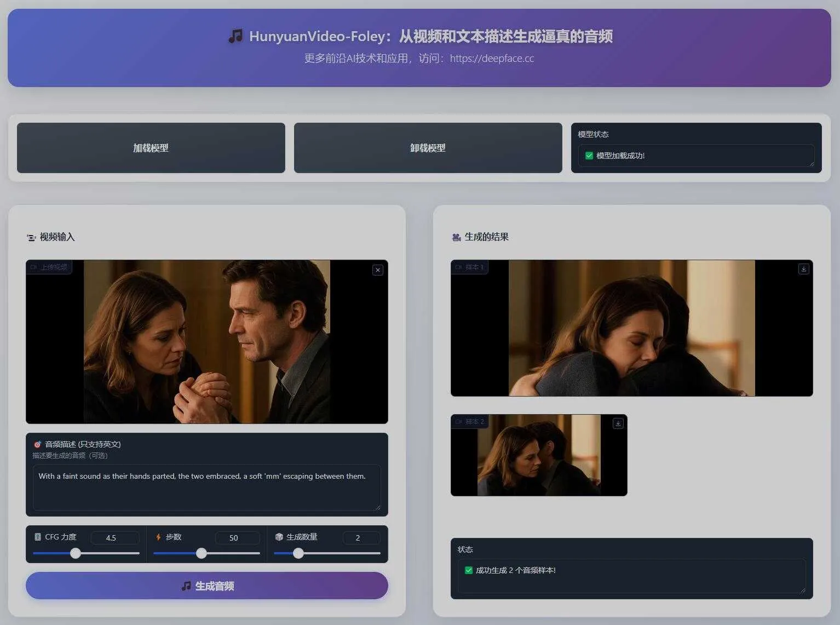Click the lightning icon beside 步数
The image size is (840, 625).
tap(158, 537)
